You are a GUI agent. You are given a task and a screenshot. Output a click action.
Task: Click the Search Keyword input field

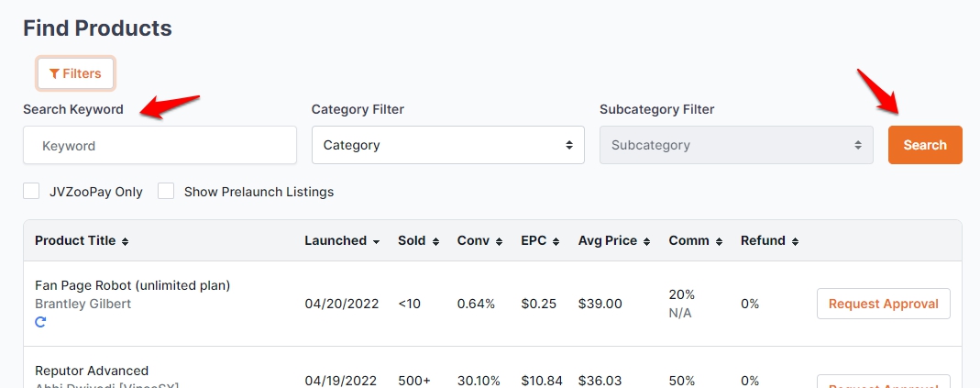pyautogui.click(x=160, y=145)
